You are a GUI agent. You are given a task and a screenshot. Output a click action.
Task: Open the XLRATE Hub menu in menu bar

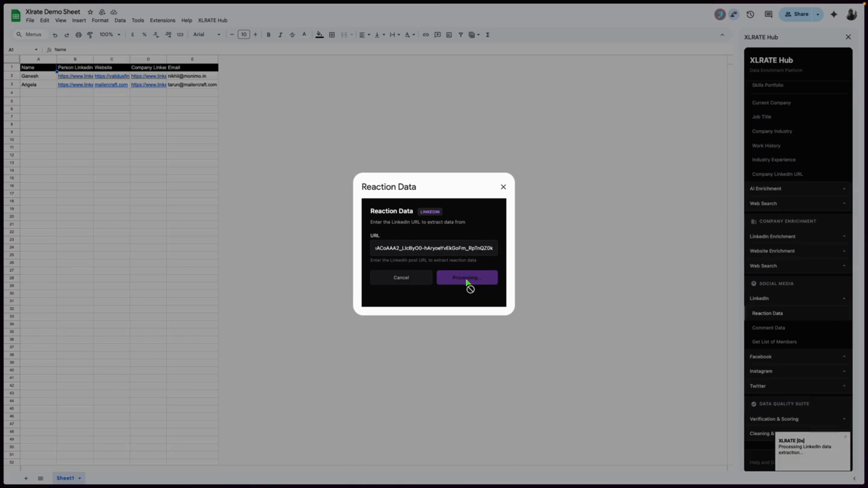(212, 20)
